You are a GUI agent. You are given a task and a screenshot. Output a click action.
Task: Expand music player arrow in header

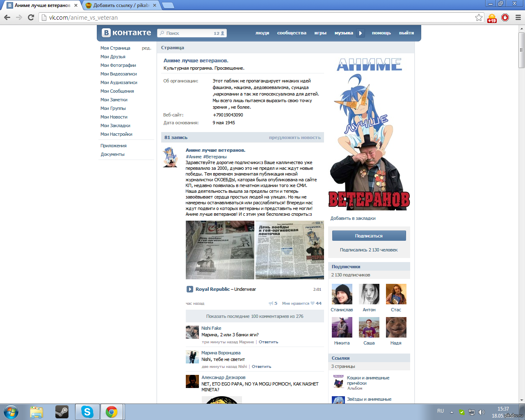360,33
